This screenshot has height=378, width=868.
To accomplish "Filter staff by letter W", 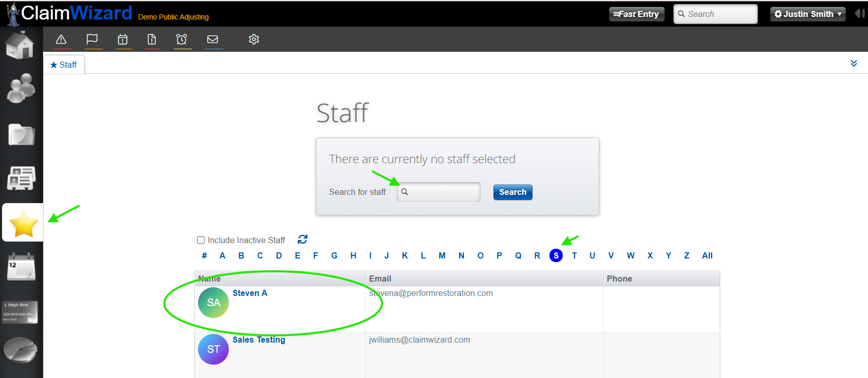I will (x=630, y=255).
